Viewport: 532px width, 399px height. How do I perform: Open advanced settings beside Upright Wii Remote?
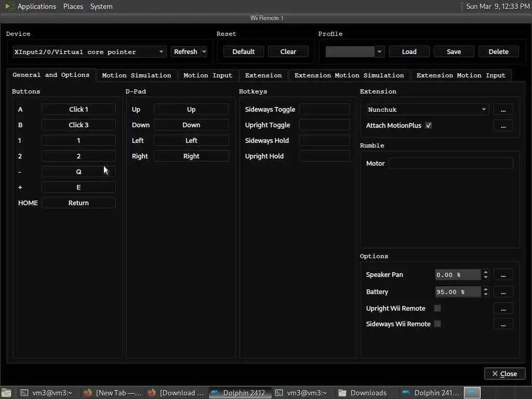(503, 309)
